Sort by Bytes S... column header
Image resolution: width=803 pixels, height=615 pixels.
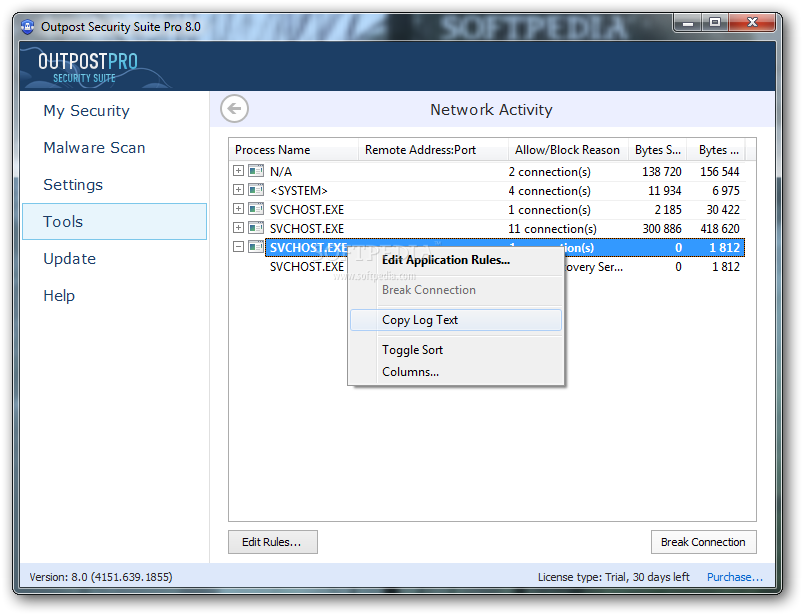coord(658,150)
